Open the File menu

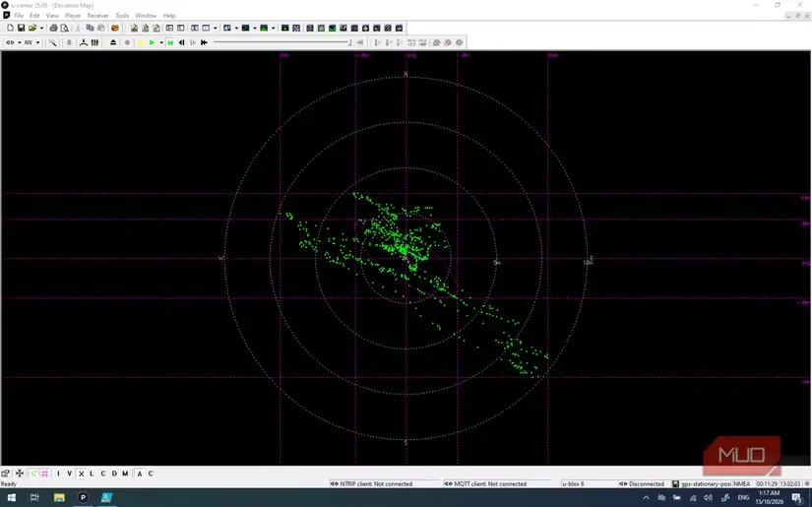pos(19,16)
